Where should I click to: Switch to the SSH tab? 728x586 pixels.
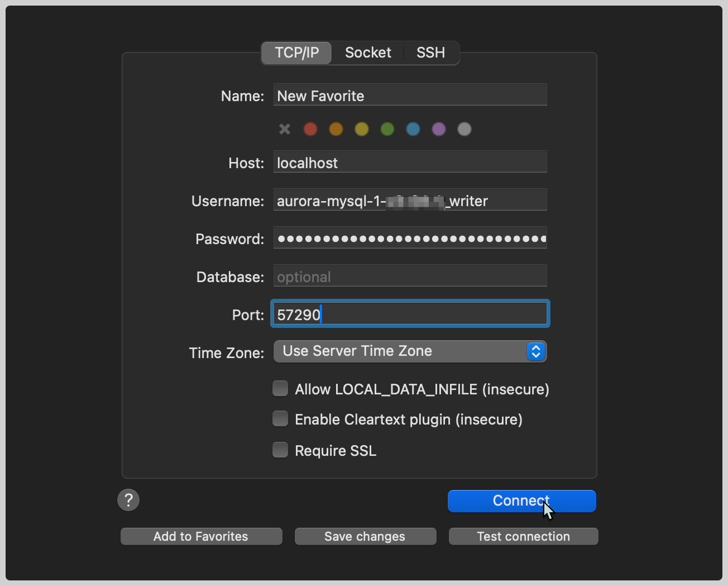430,53
